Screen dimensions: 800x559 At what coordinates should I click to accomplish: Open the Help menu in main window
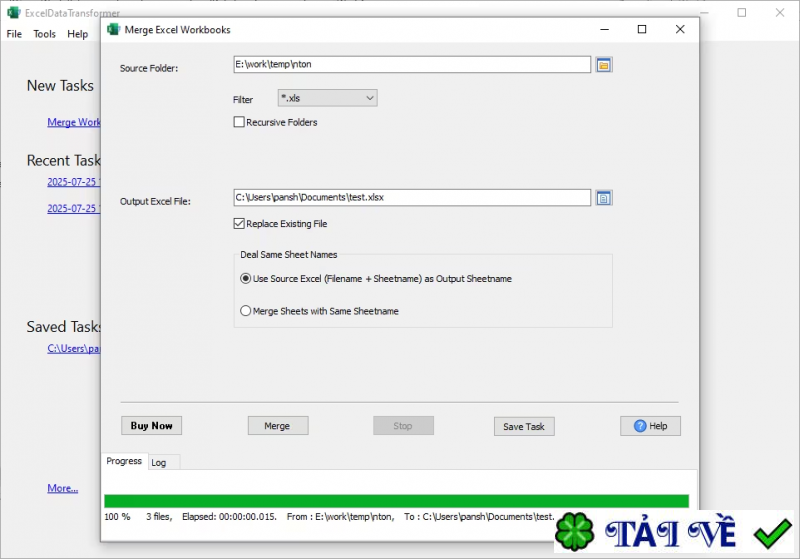point(78,34)
